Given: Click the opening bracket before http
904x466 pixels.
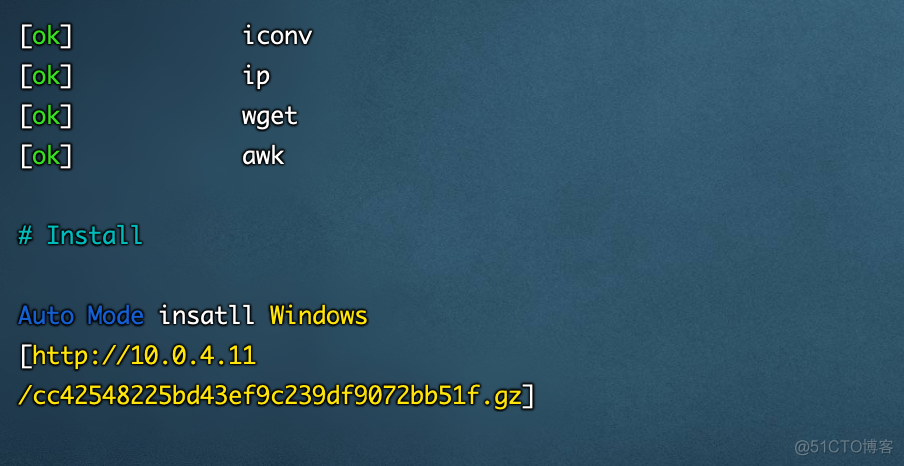Looking at the screenshot, I should pyautogui.click(x=25, y=356).
